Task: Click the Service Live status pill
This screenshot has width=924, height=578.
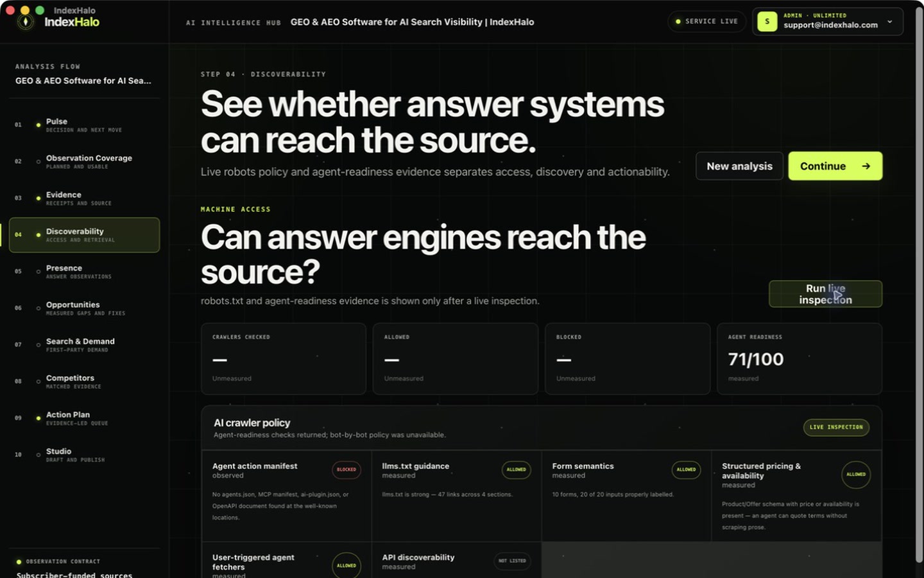Action: click(x=706, y=21)
